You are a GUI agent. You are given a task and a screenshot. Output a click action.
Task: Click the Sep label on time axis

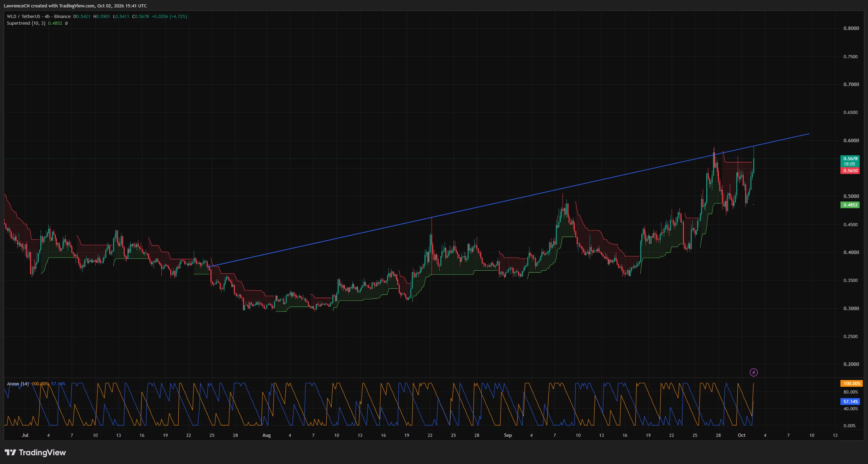508,435
